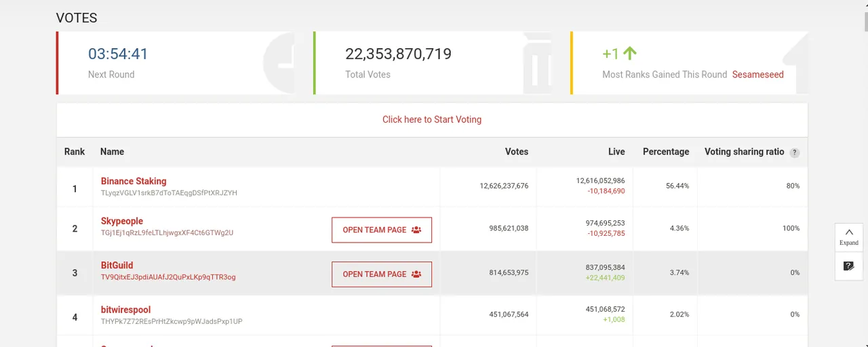Click the clock graphic in Next Round card

coord(279,62)
